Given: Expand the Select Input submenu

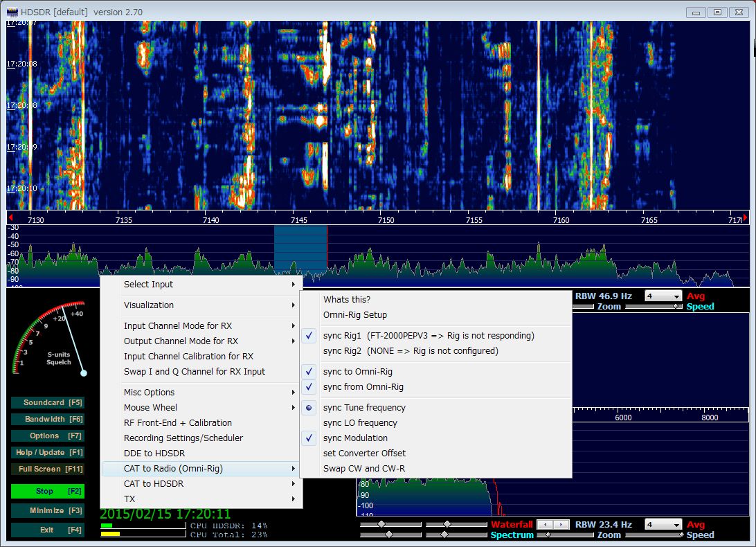Looking at the screenshot, I should coord(201,284).
